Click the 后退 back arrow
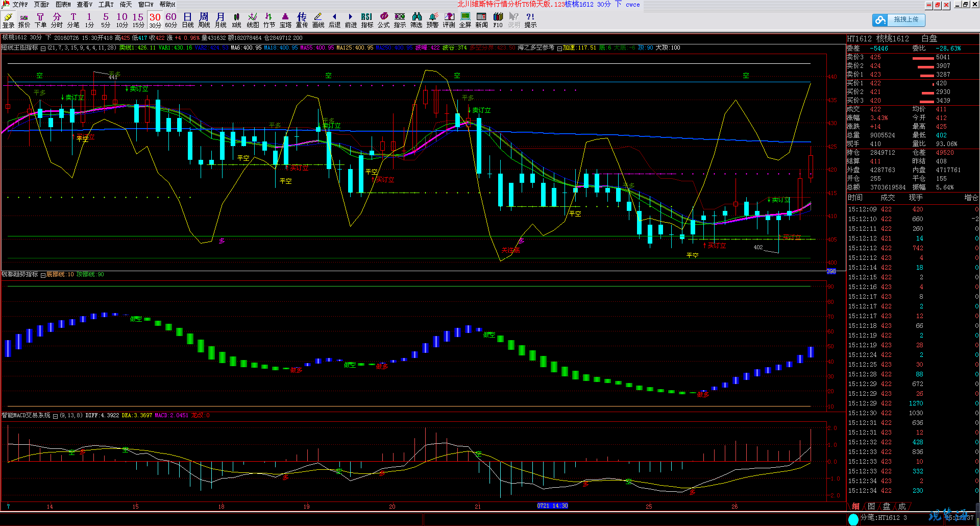 (x=334, y=20)
